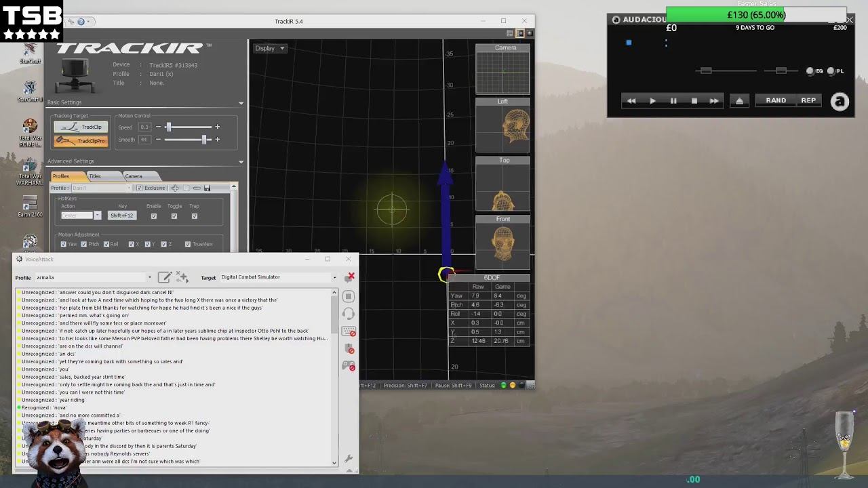The height and width of the screenshot is (488, 868).
Task: Select the TrackClip tracking target
Action: pos(81,127)
